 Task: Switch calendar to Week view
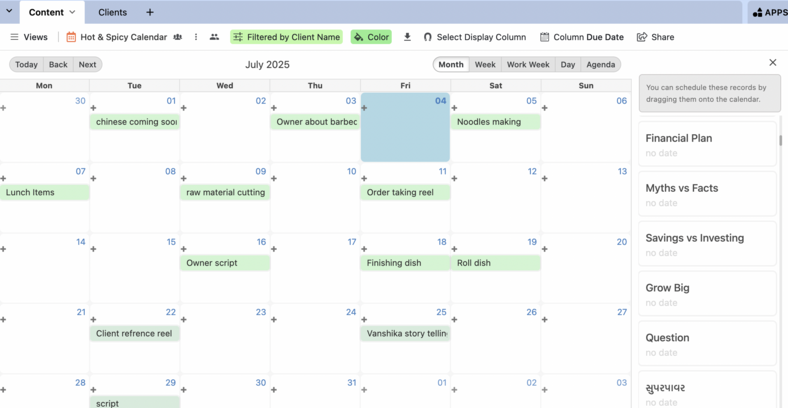click(x=485, y=64)
